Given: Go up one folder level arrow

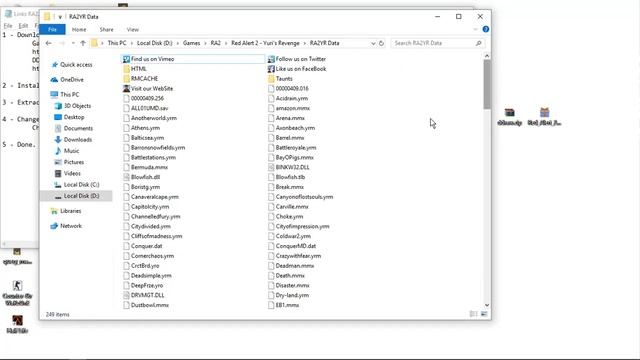Looking at the screenshot, I should pyautogui.click(x=83, y=43).
